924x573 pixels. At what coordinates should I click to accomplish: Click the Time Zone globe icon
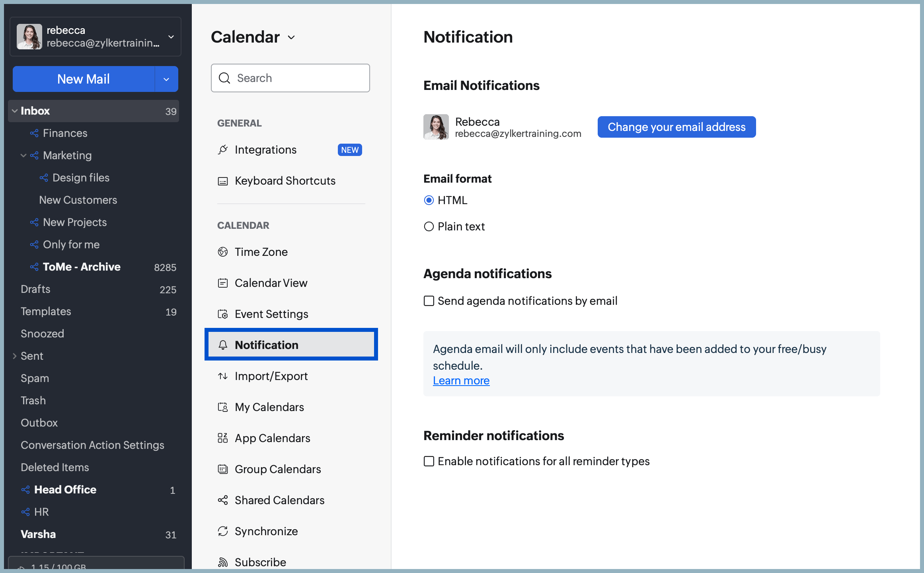[223, 252]
